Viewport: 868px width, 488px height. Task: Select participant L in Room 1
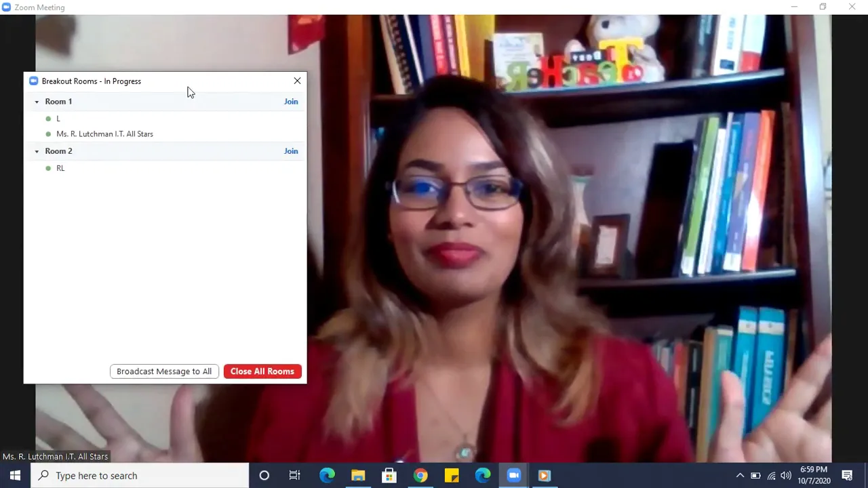58,119
